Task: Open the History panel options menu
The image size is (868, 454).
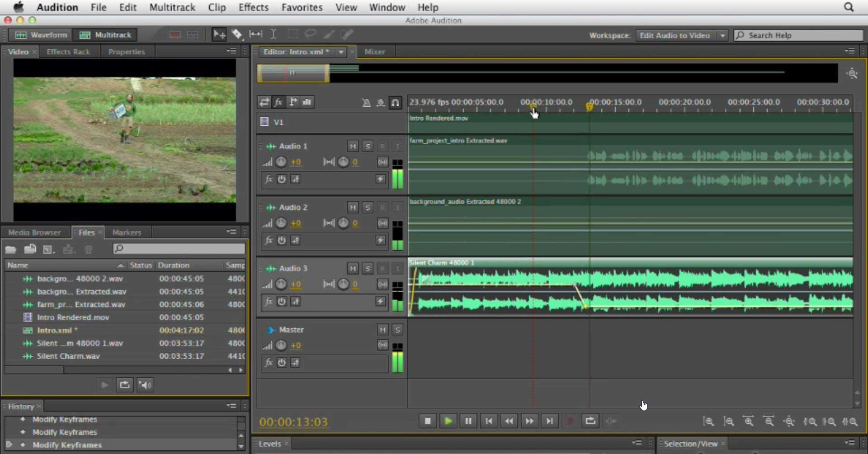Action: point(231,406)
